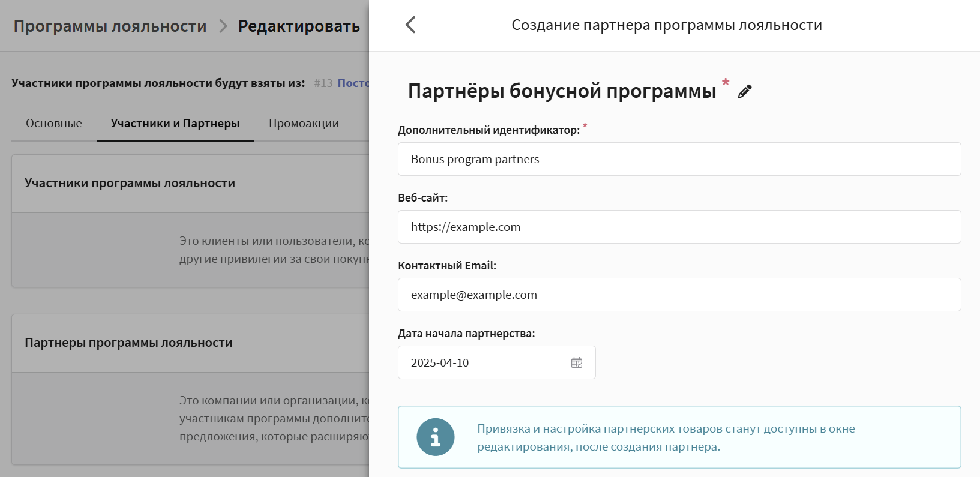Select the Участники и Партнеры tab
Image resolution: width=980 pixels, height=477 pixels.
tap(175, 123)
